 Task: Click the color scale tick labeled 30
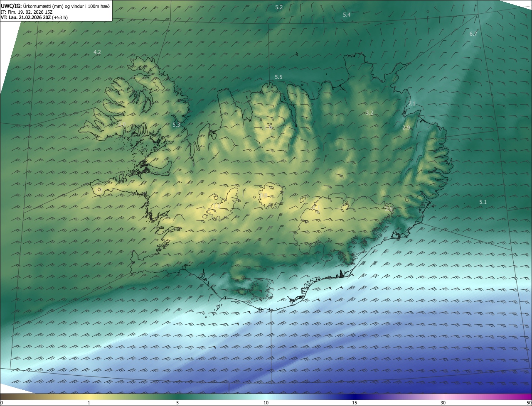point(443,403)
